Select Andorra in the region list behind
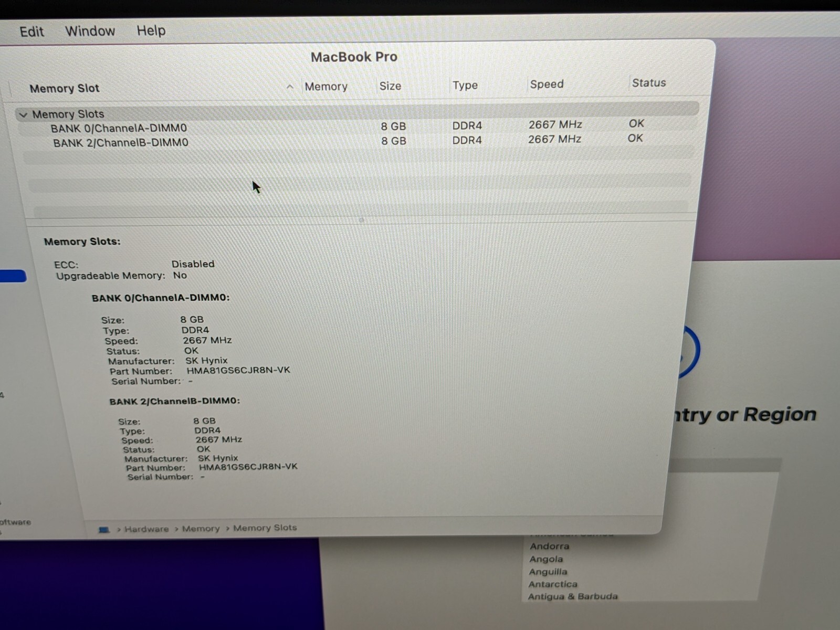The width and height of the screenshot is (840, 630). [x=550, y=546]
